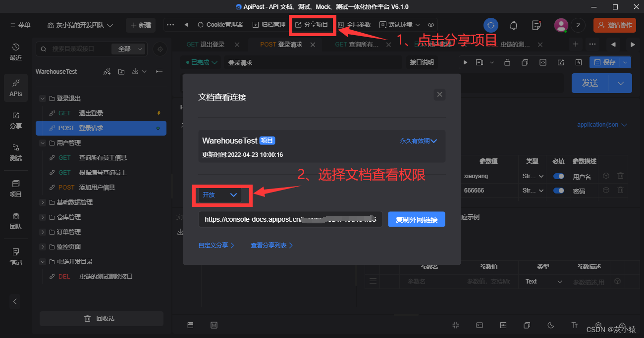Image resolution: width=644 pixels, height=338 pixels.
Task: Click 分享项目 in the top toolbar
Action: (312, 25)
